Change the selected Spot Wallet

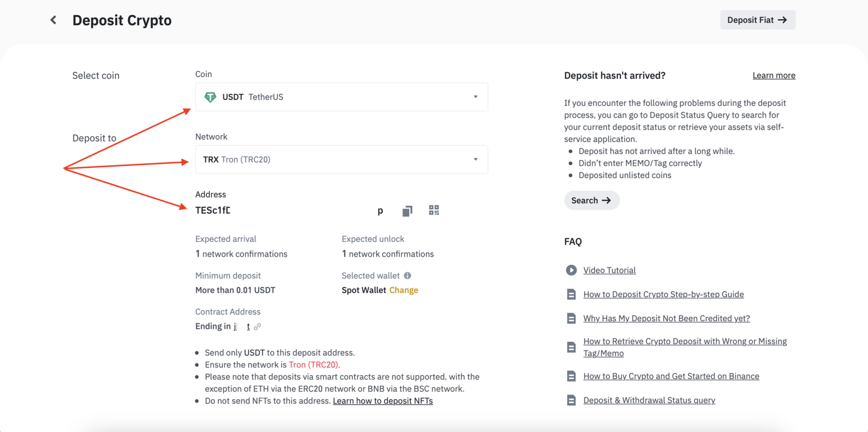pos(404,290)
